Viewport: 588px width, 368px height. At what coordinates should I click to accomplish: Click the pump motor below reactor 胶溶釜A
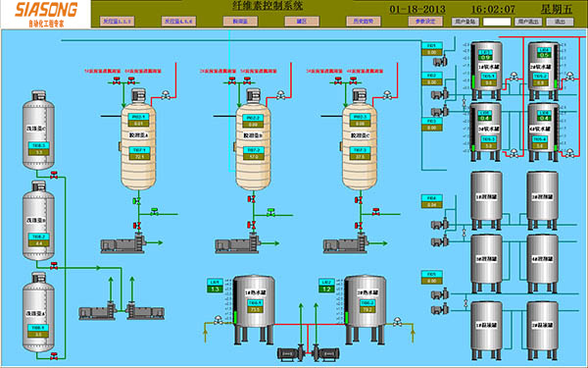[122, 243]
